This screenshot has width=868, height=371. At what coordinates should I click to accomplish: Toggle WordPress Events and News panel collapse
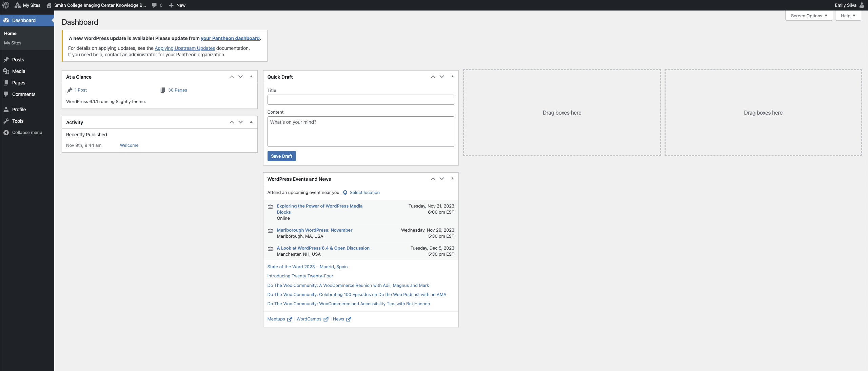[452, 179]
